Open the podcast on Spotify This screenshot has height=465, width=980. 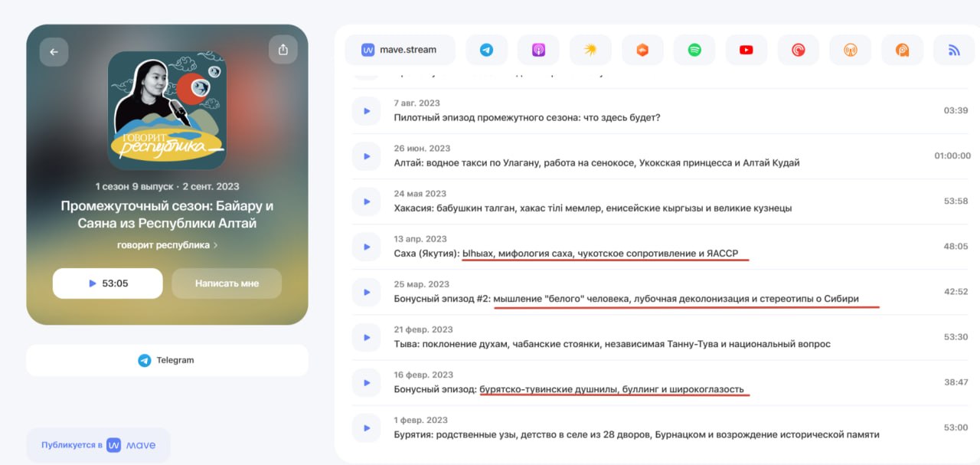[694, 48]
